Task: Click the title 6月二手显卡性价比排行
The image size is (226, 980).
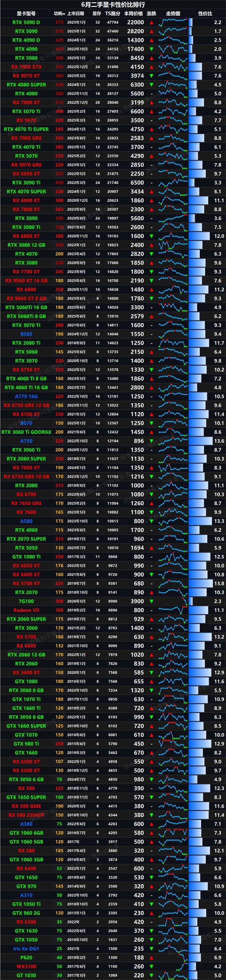Action: (113, 5)
